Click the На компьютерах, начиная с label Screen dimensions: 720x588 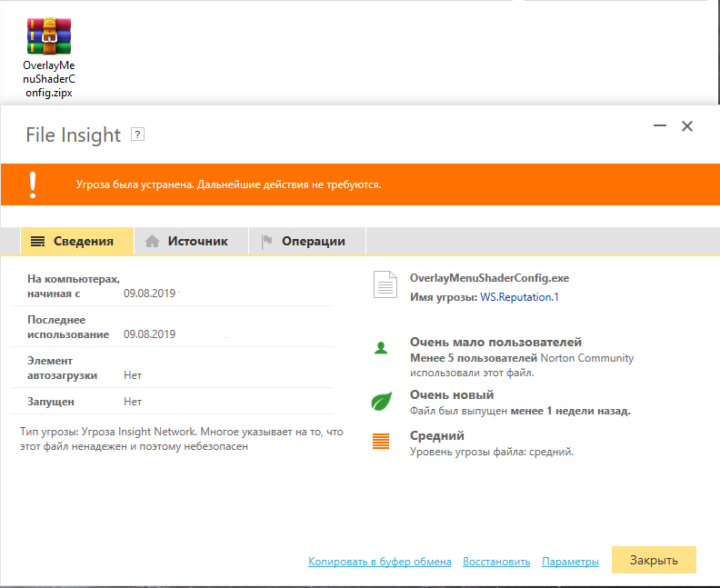click(x=74, y=286)
